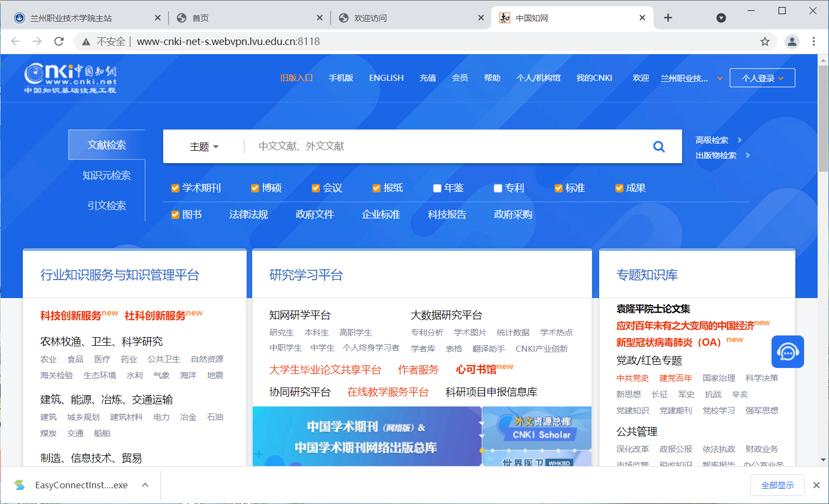Image resolution: width=829 pixels, height=504 pixels.
Task: Uncheck the 报纸 checkbox
Action: click(x=376, y=188)
